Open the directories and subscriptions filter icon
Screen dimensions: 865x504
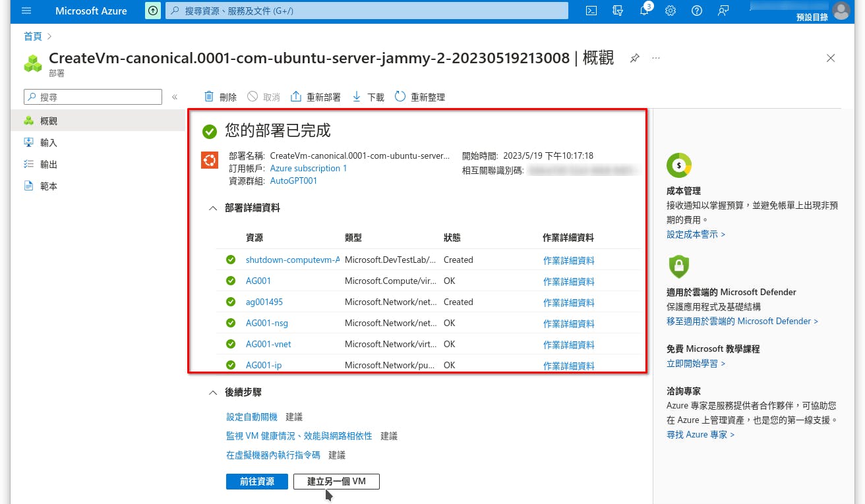click(x=618, y=11)
